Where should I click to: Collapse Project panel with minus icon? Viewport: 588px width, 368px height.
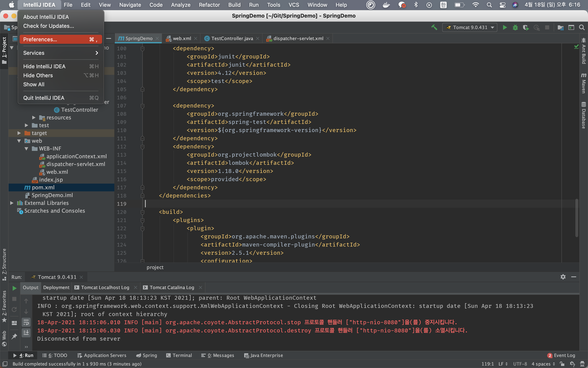109,38
